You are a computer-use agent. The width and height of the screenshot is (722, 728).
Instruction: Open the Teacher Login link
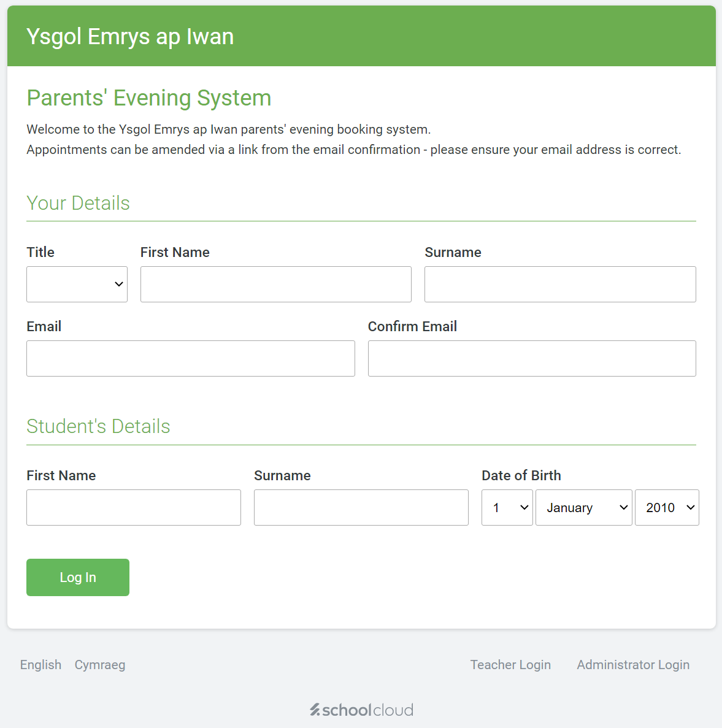pos(510,665)
